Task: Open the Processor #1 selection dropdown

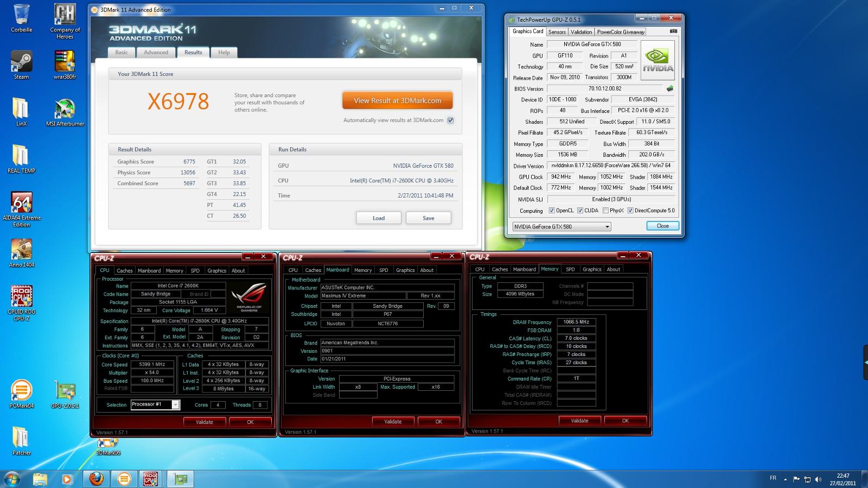Action: pyautogui.click(x=155, y=404)
